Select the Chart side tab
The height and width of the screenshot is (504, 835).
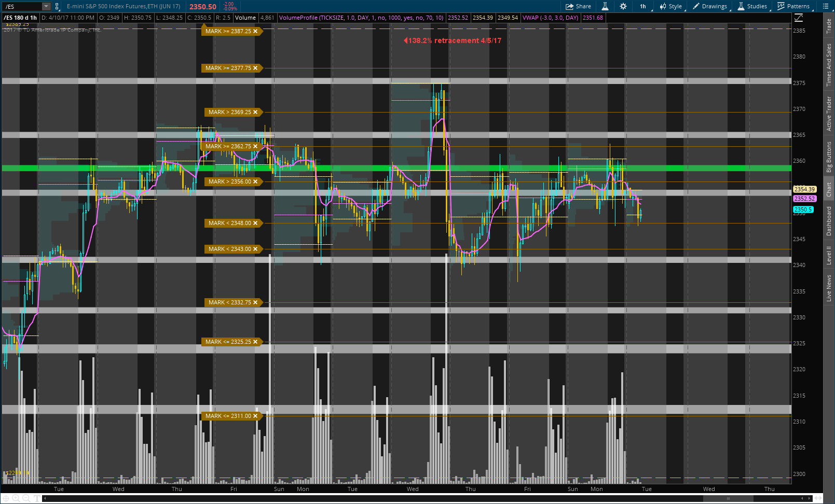(x=829, y=189)
